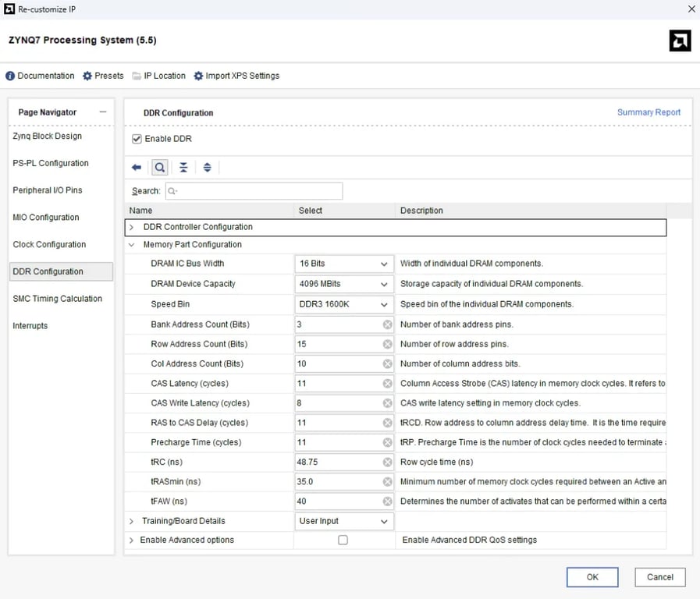Toggle the search magnifier toolbar icon
Image resolution: width=700 pixels, height=599 pixels.
[159, 168]
